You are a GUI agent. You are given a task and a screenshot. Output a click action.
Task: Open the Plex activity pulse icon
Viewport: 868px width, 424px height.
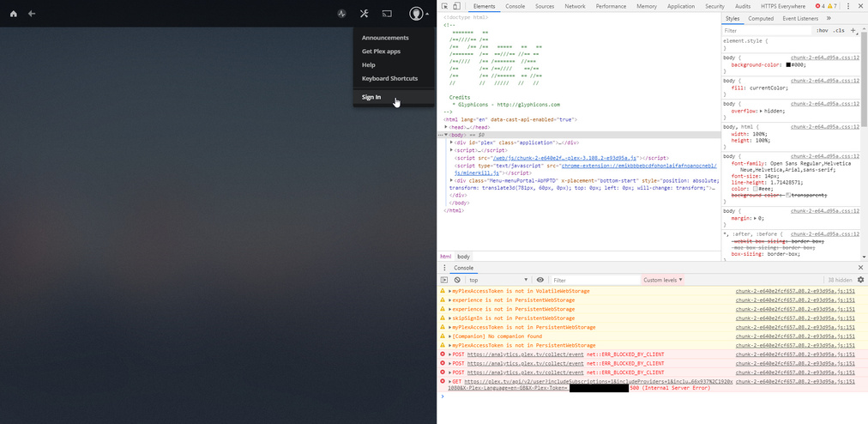(x=342, y=14)
